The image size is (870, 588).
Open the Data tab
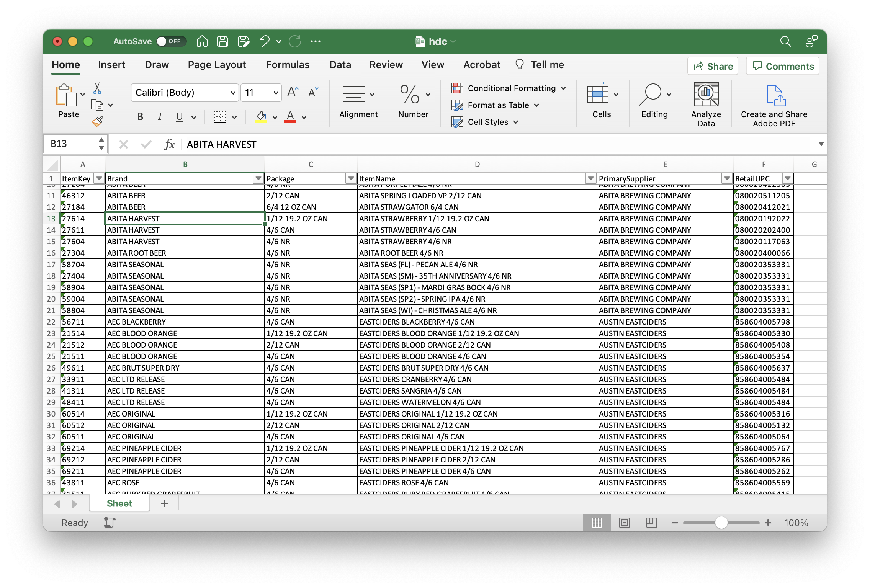coord(340,65)
